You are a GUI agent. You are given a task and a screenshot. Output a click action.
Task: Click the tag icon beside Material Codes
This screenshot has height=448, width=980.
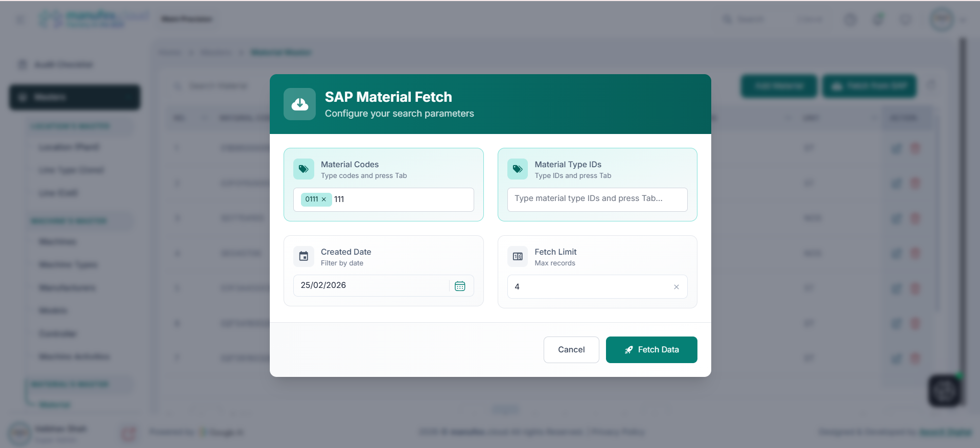coord(304,169)
